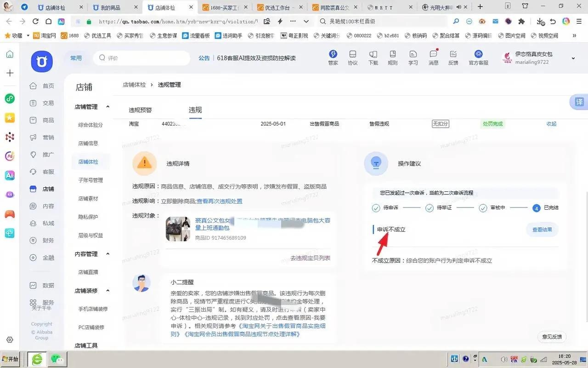Open the 消息 messages icon
The image size is (588, 368).
coord(433,57)
